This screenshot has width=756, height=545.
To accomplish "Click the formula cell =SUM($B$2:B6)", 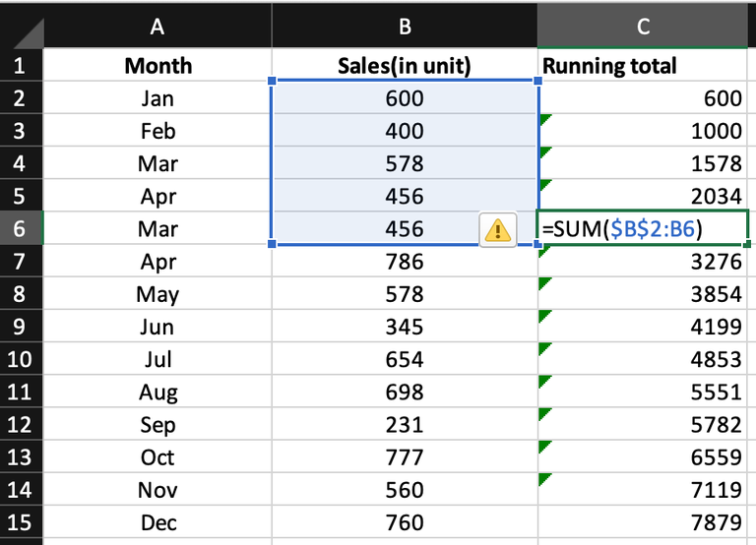I will click(x=644, y=229).
